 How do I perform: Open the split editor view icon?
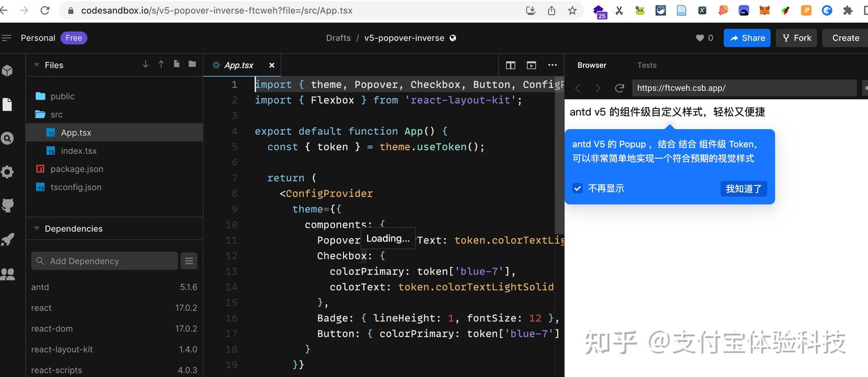(511, 64)
